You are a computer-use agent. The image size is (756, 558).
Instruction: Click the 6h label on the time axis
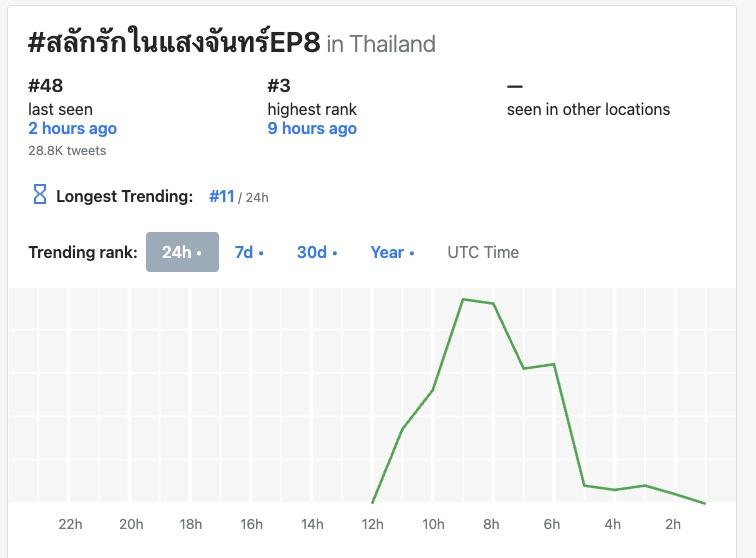click(552, 524)
